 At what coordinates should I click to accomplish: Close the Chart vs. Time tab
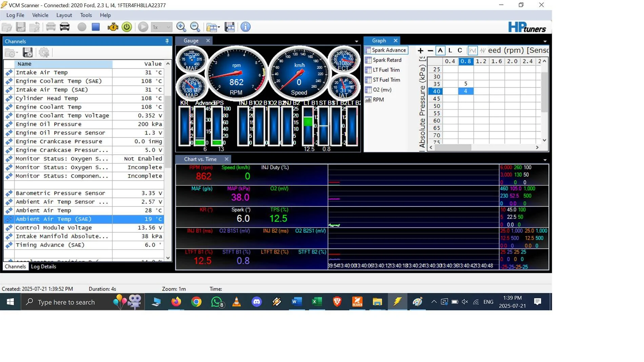pyautogui.click(x=226, y=159)
